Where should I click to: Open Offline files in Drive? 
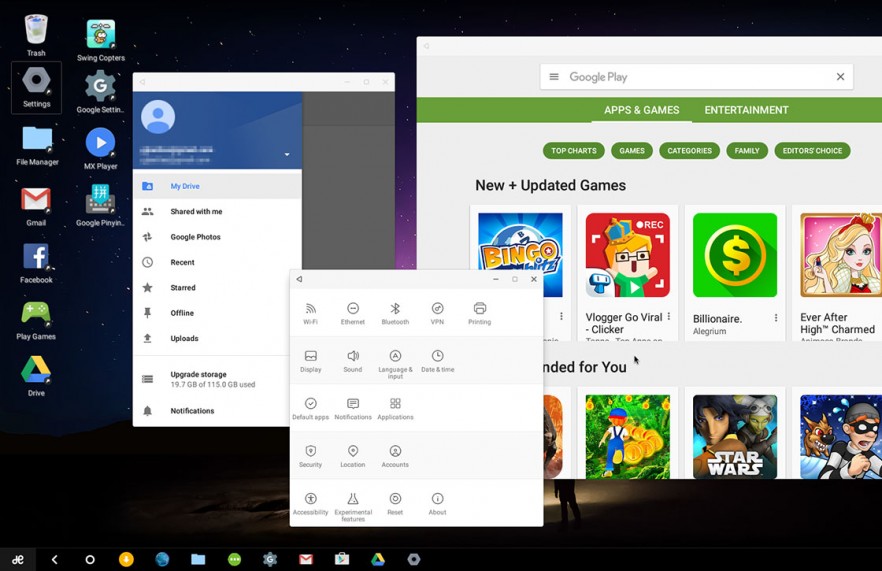[x=212, y=313]
